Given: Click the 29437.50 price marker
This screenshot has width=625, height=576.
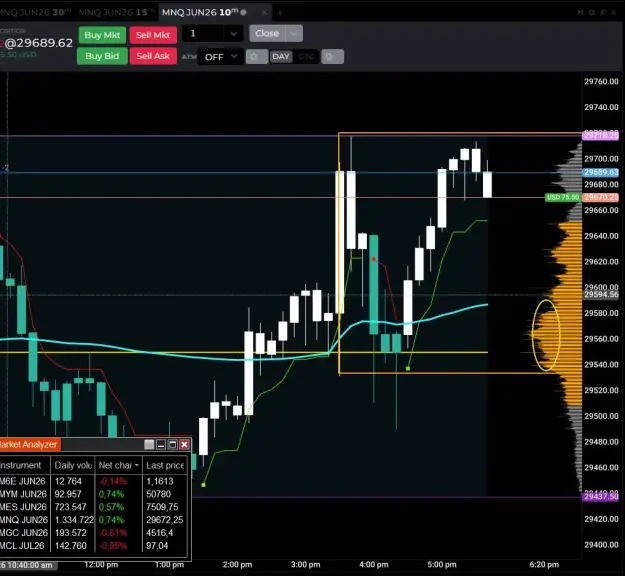Looking at the screenshot, I should [601, 497].
